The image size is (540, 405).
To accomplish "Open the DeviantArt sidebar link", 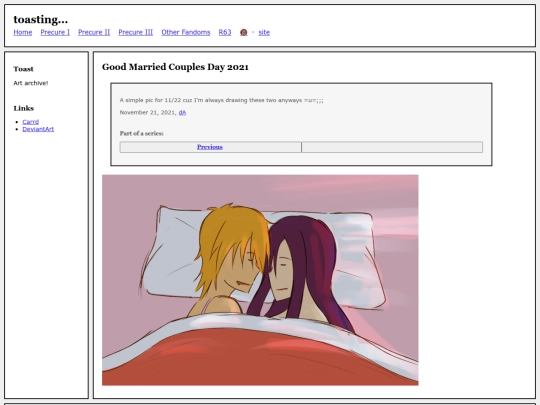I will [38, 129].
